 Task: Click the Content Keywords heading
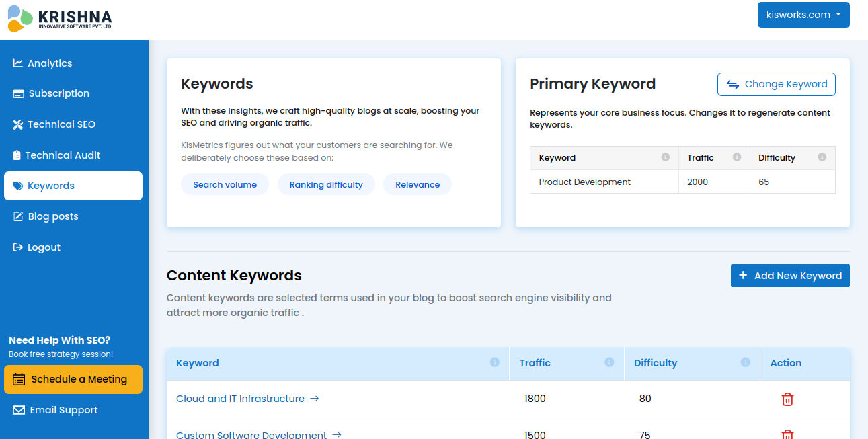234,276
